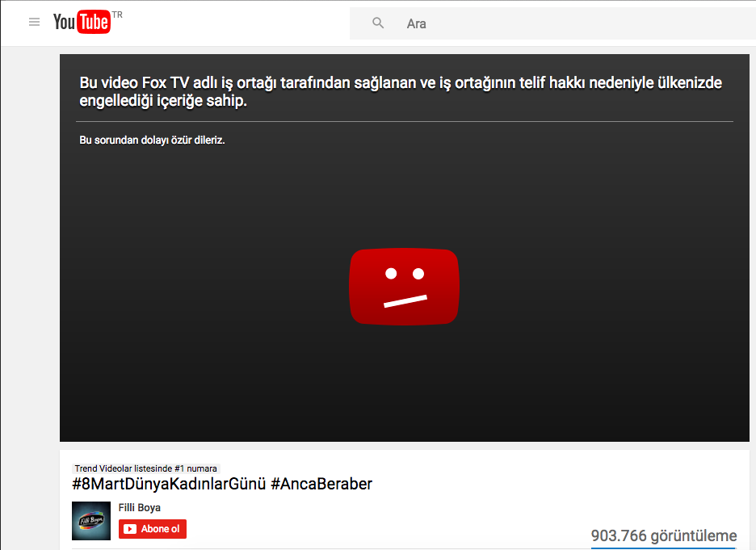Viewport: 756px width, 550px height.
Task: Open the hamburger guide menu
Action: [34, 22]
